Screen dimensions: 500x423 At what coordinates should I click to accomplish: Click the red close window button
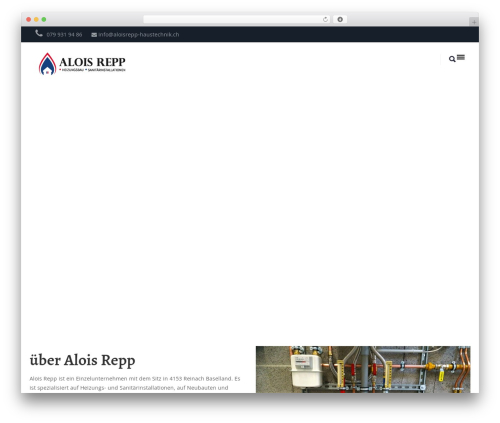pyautogui.click(x=29, y=20)
